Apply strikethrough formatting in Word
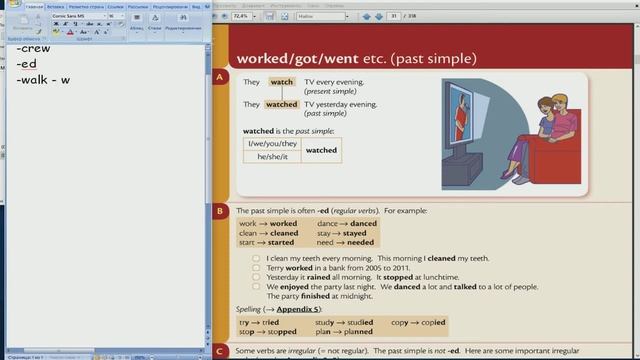The image size is (640, 360). pos(89,24)
